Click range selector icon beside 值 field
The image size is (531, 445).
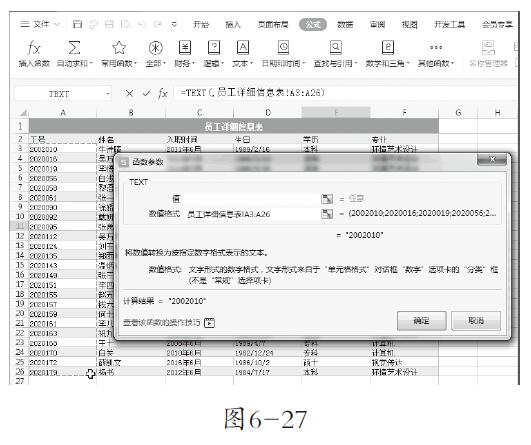(327, 199)
